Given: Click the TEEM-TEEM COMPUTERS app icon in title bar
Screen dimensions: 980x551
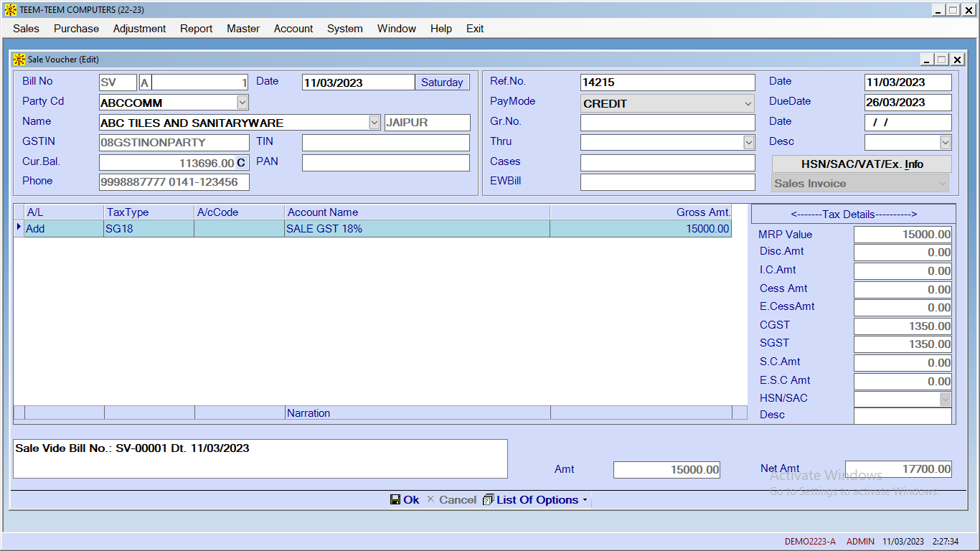Looking at the screenshot, I should (11, 9).
